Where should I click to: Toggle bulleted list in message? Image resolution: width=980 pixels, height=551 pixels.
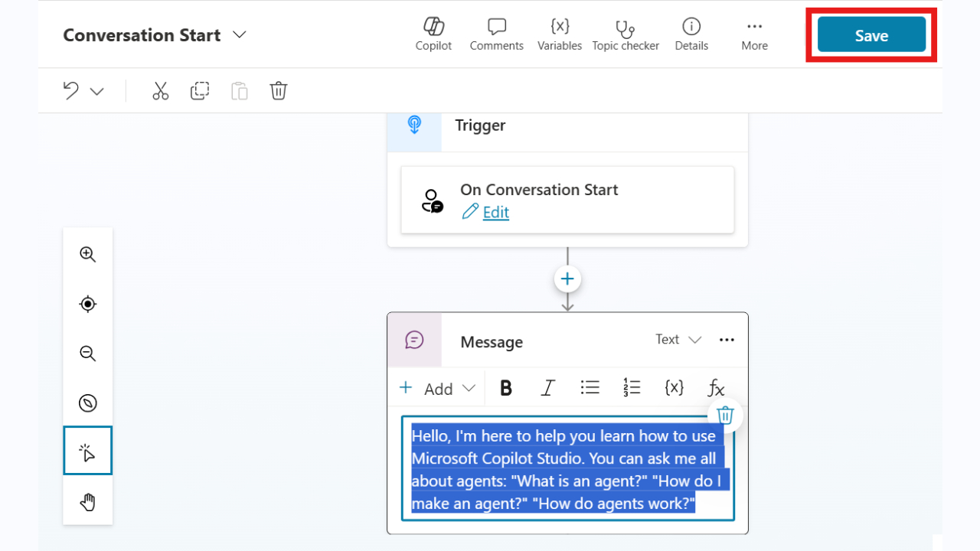590,387
